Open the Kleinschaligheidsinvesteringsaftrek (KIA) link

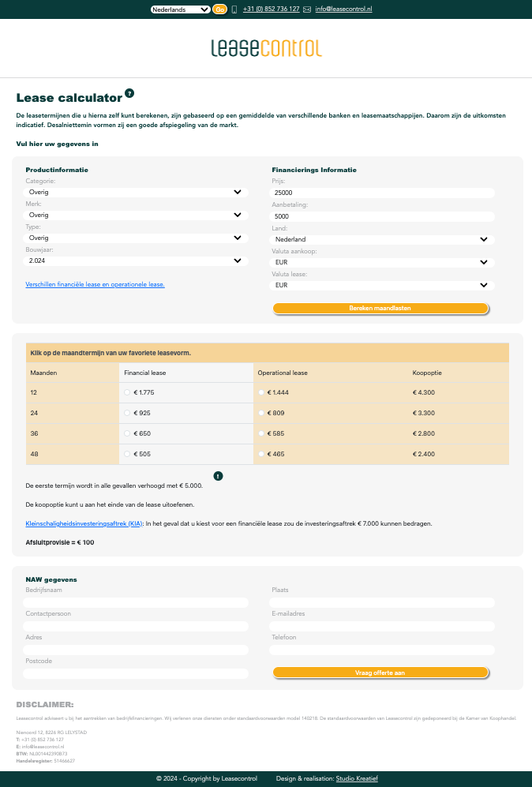[84, 523]
